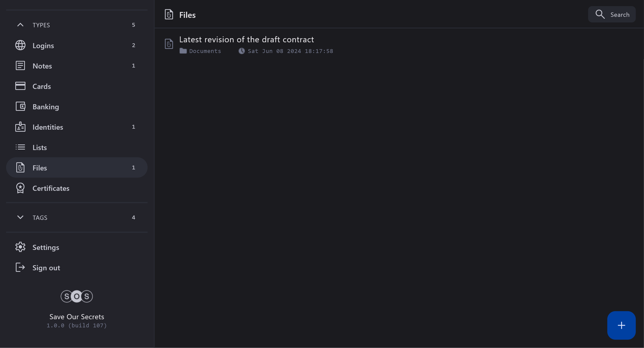Open Identities badge icon
644x348 pixels.
click(x=20, y=127)
